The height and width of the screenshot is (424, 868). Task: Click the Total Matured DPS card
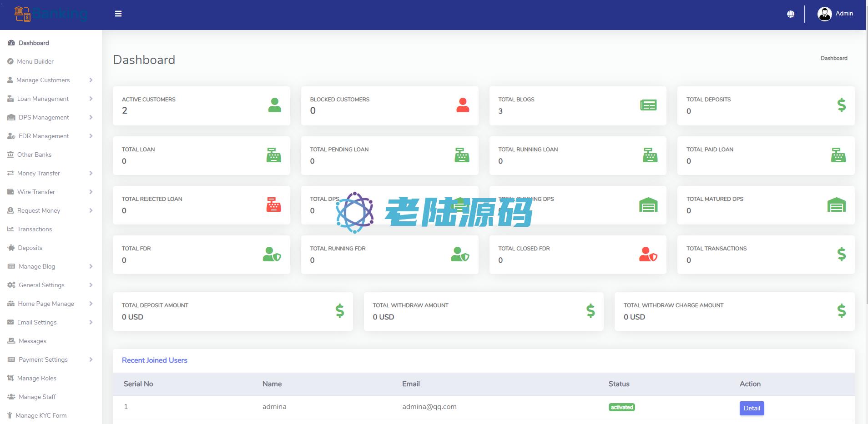[x=766, y=205]
